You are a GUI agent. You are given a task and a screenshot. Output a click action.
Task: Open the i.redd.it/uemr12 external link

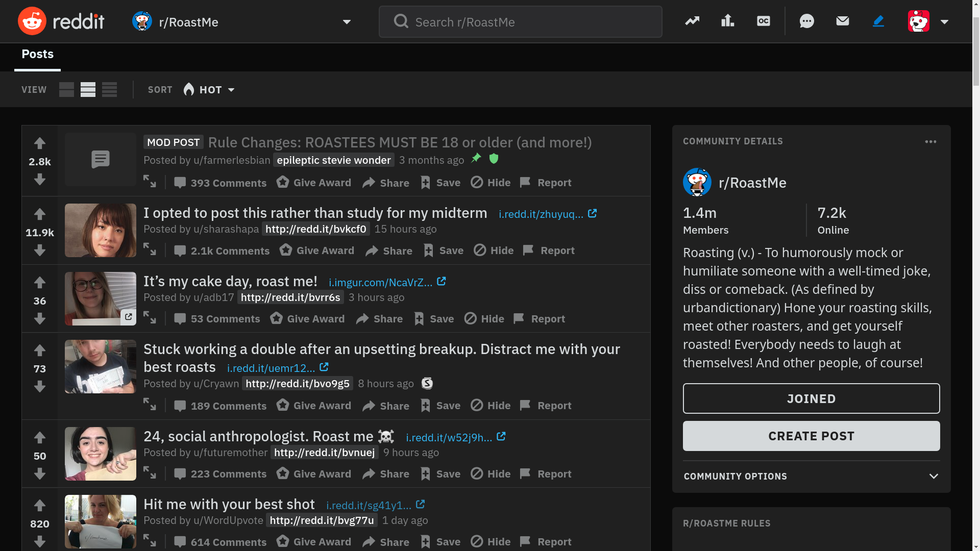(277, 368)
